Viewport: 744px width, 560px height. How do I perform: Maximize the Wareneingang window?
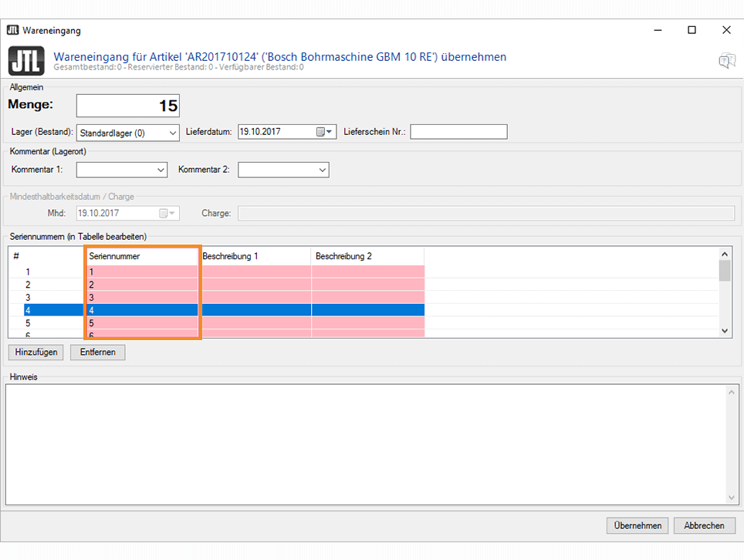point(692,30)
